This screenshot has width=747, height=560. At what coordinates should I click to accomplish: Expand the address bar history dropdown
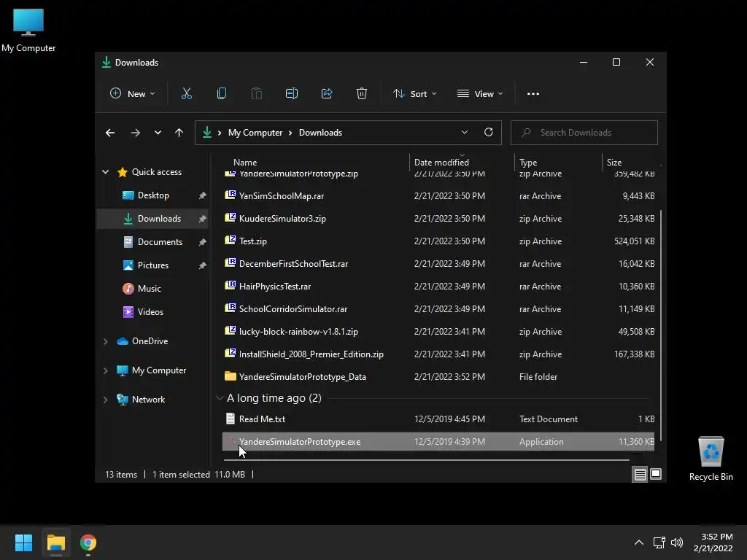click(x=465, y=133)
